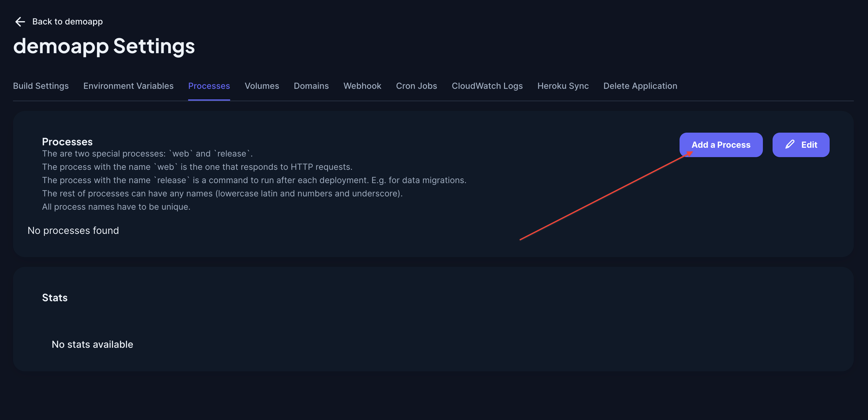Click the Stats section heading
Screen dimensions: 868x420
55,297
